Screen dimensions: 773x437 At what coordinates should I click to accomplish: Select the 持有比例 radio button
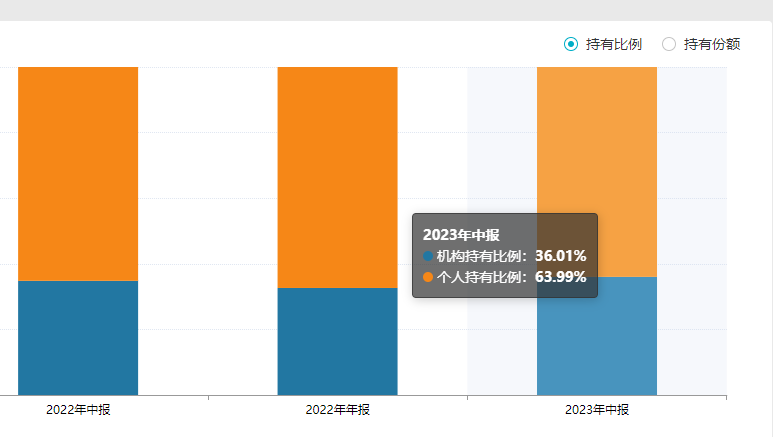[x=571, y=44]
